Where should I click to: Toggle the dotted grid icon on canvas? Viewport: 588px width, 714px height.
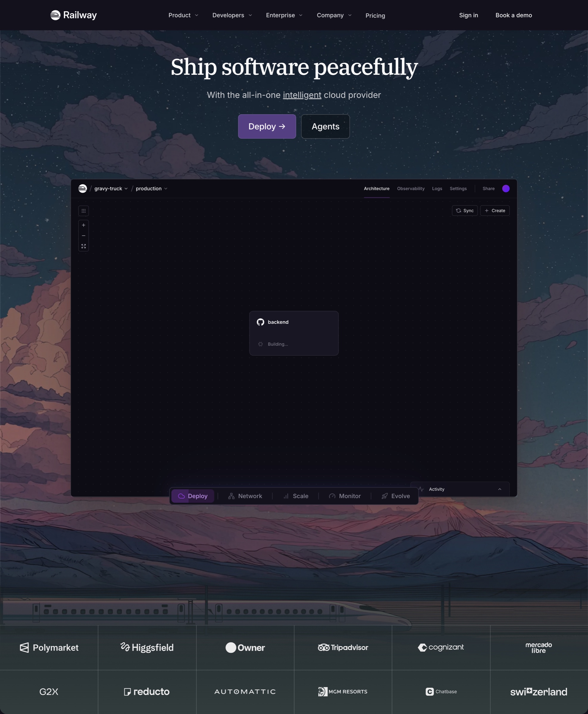pyautogui.click(x=84, y=211)
